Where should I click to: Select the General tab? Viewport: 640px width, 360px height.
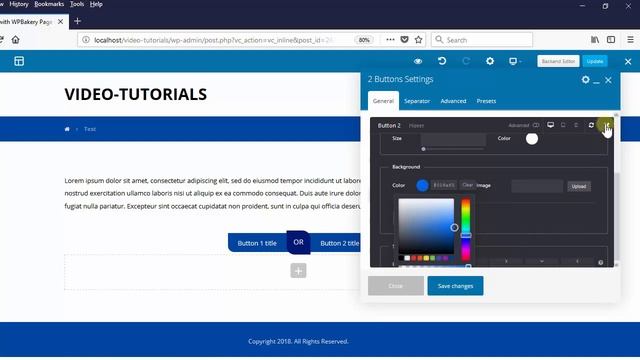[x=383, y=101]
